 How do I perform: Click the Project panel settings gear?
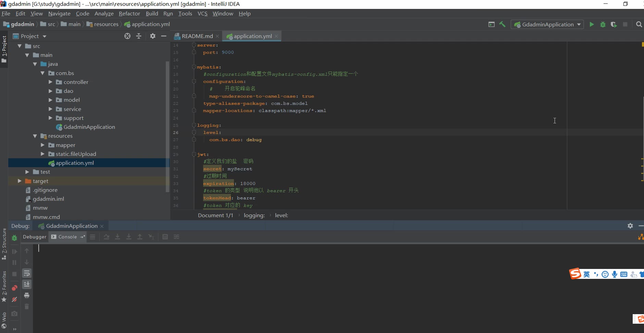point(153,36)
